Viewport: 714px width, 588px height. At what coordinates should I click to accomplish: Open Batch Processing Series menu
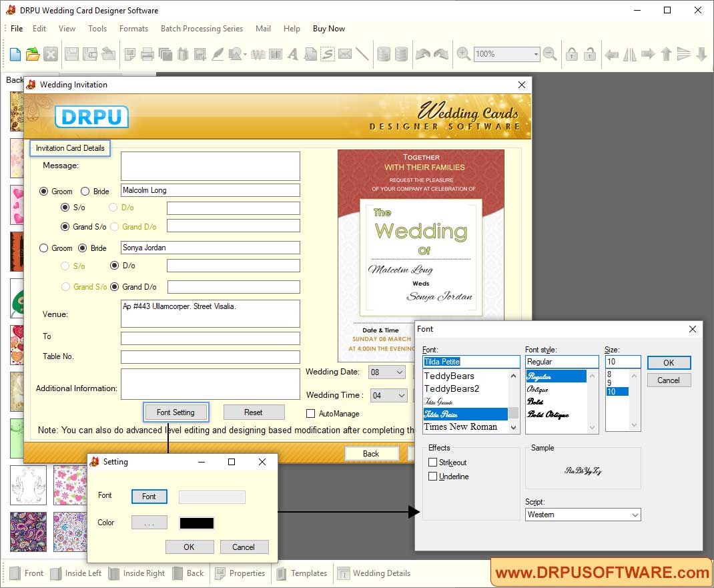(x=202, y=29)
